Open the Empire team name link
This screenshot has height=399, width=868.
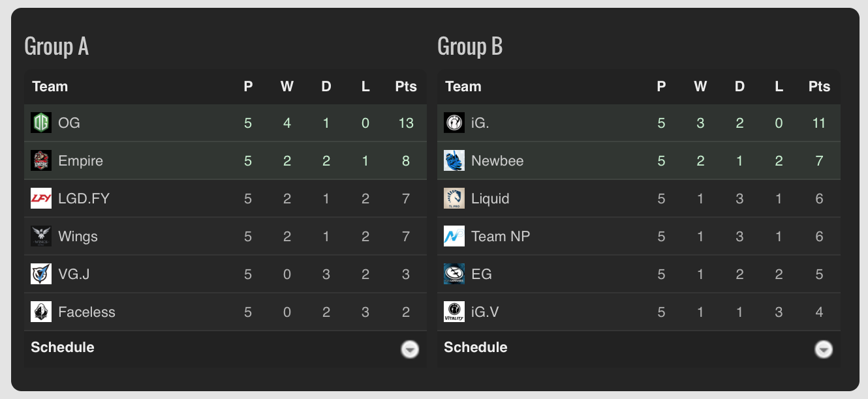pyautogui.click(x=80, y=161)
